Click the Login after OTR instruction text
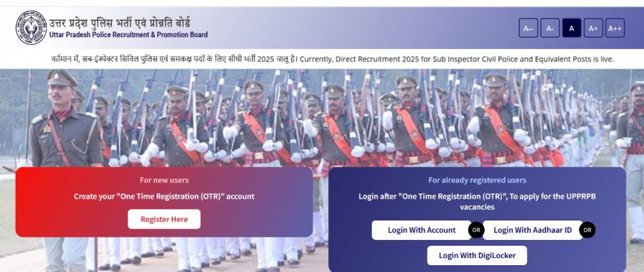644x272 pixels. point(477,201)
